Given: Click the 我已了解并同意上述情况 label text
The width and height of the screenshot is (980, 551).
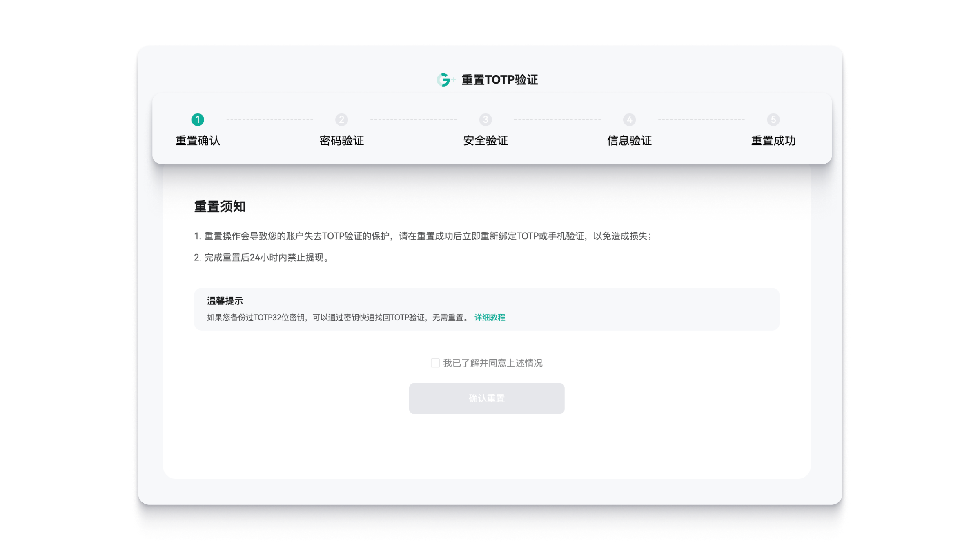Looking at the screenshot, I should [x=492, y=363].
